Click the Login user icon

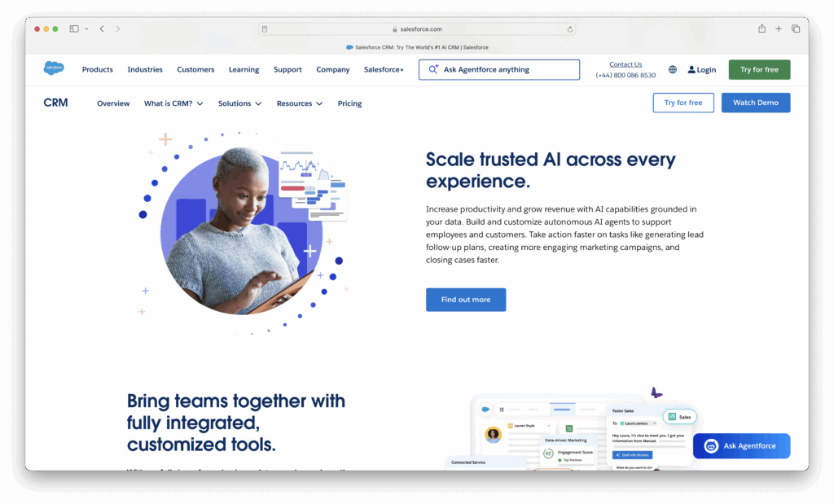[691, 70]
